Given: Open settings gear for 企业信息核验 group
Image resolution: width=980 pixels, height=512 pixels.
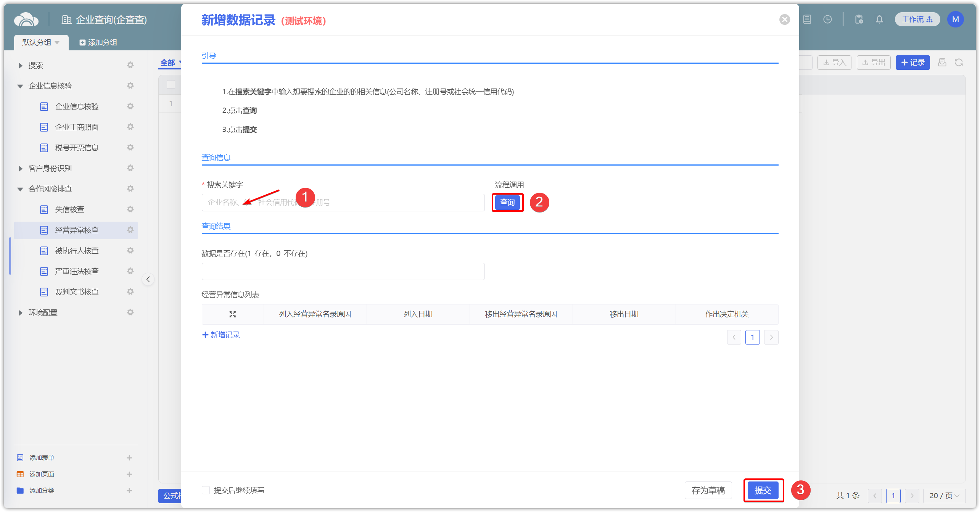Looking at the screenshot, I should pyautogui.click(x=130, y=85).
